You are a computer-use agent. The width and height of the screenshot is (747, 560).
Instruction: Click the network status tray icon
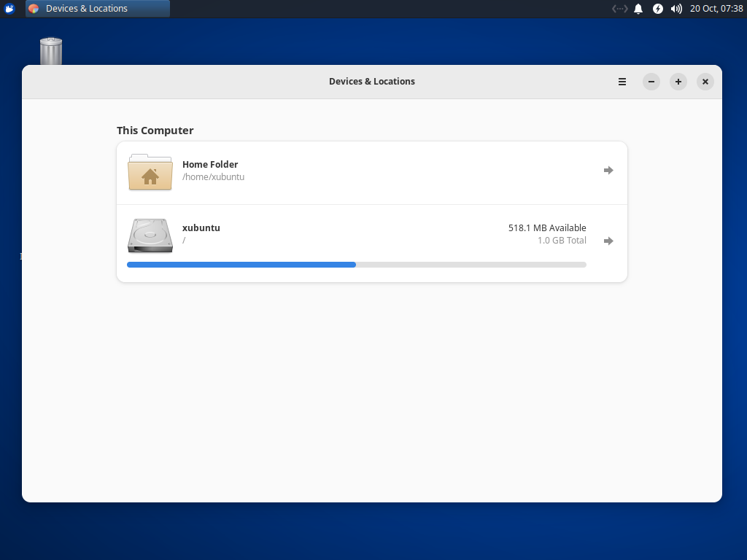pyautogui.click(x=619, y=8)
